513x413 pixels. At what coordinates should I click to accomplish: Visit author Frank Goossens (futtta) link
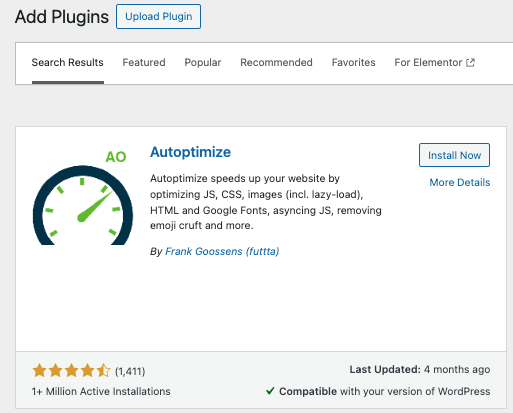(222, 251)
